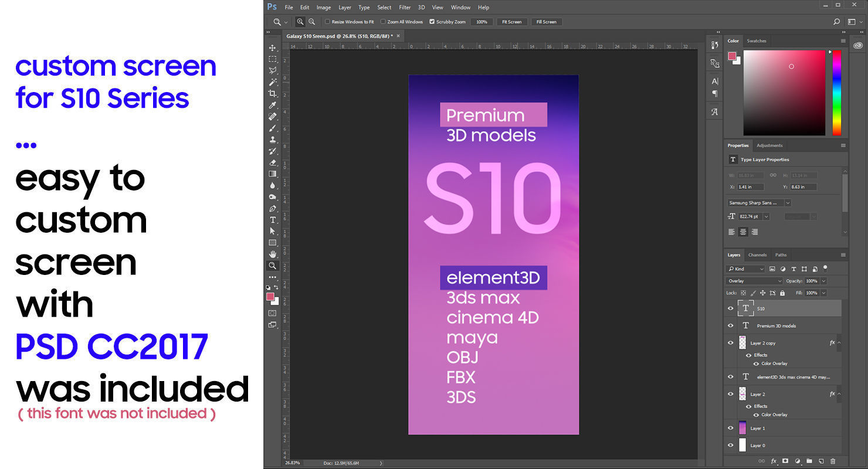Enable Resize Windows to Fit checkbox
The image size is (868, 469).
[x=328, y=22]
